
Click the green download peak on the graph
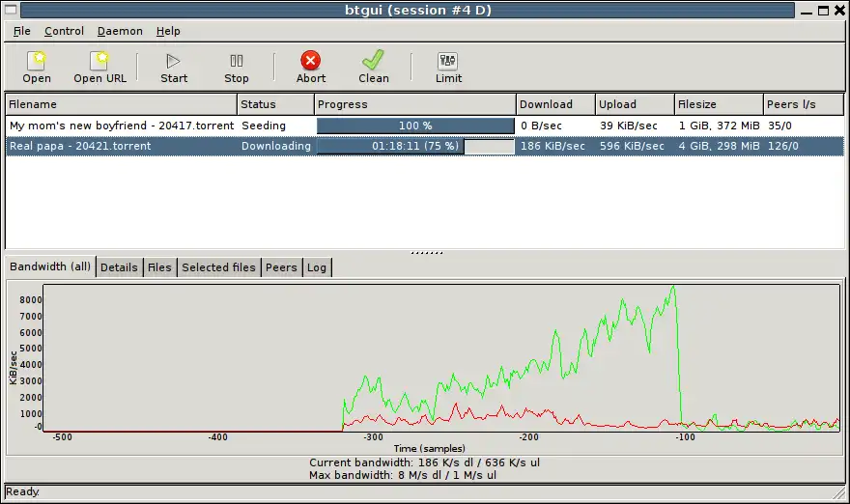coord(673,287)
